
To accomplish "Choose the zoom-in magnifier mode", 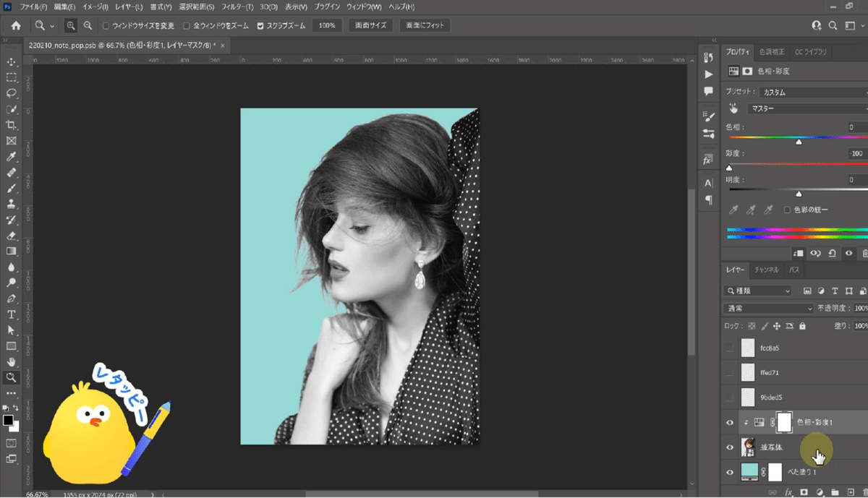I will click(x=71, y=25).
